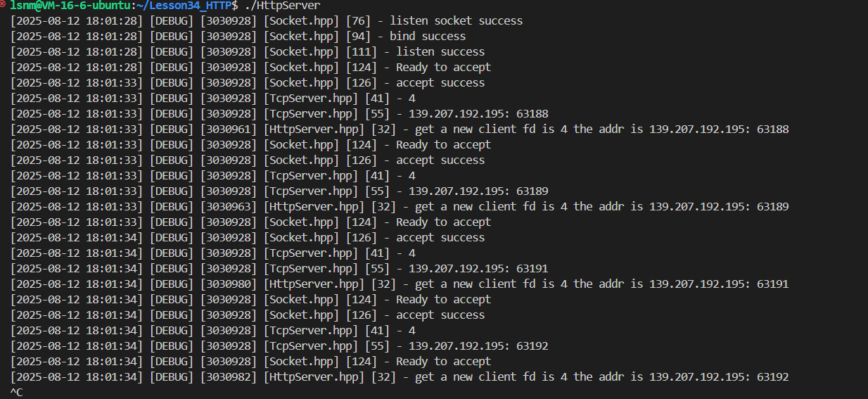Click the red command-failed error icon
Image resolution: width=868 pixels, height=399 pixels.
(4, 5)
